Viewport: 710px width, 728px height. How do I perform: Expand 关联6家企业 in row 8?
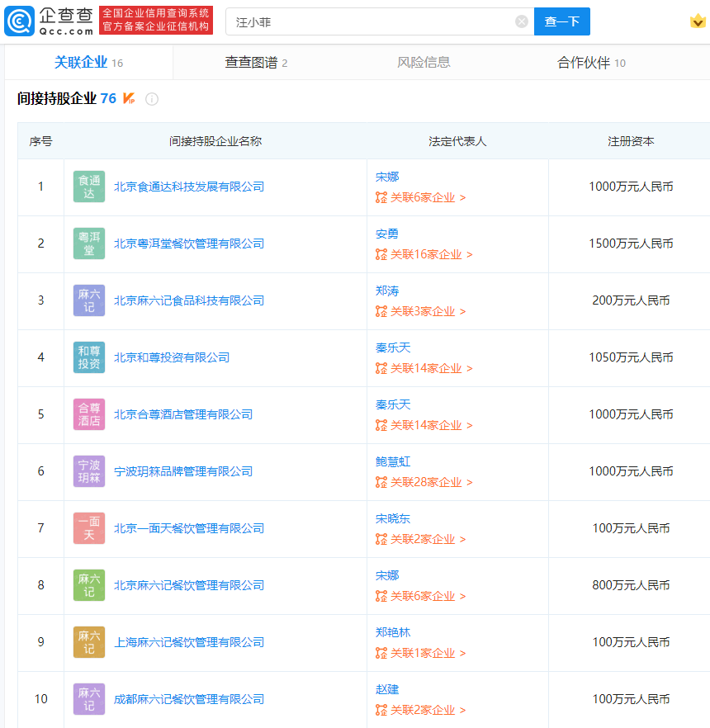421,596
